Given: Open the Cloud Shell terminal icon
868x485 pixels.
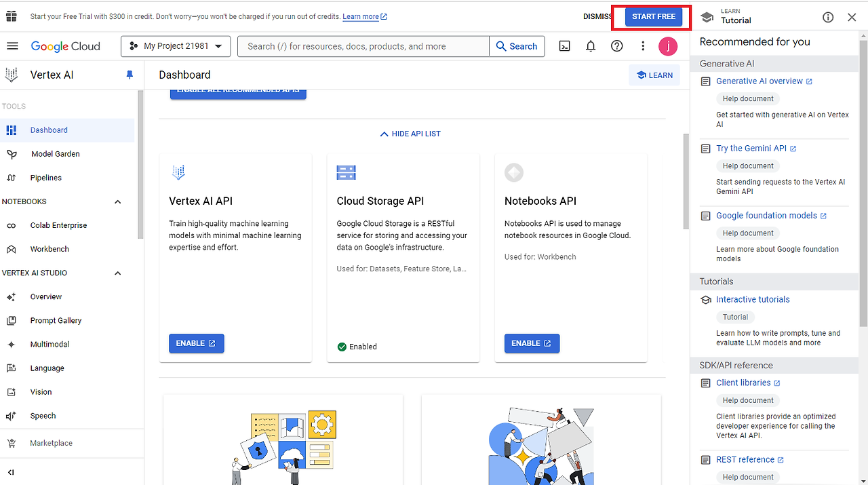Looking at the screenshot, I should (x=564, y=46).
